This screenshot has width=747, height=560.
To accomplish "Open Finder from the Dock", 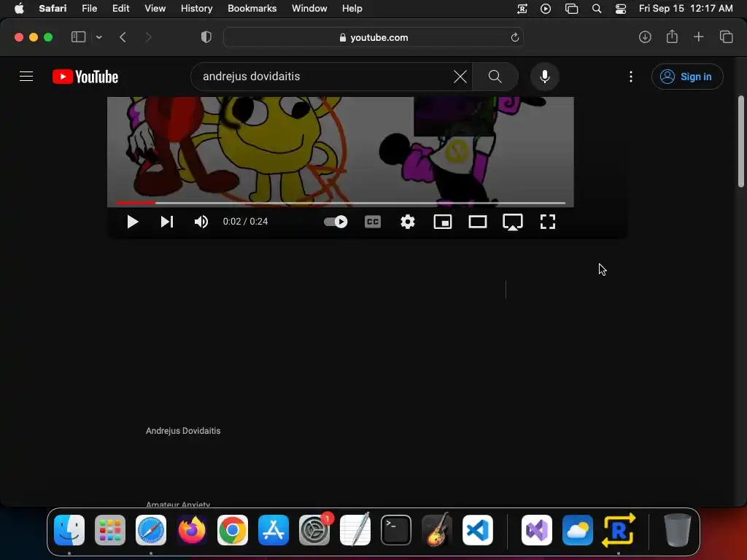I will click(x=69, y=530).
